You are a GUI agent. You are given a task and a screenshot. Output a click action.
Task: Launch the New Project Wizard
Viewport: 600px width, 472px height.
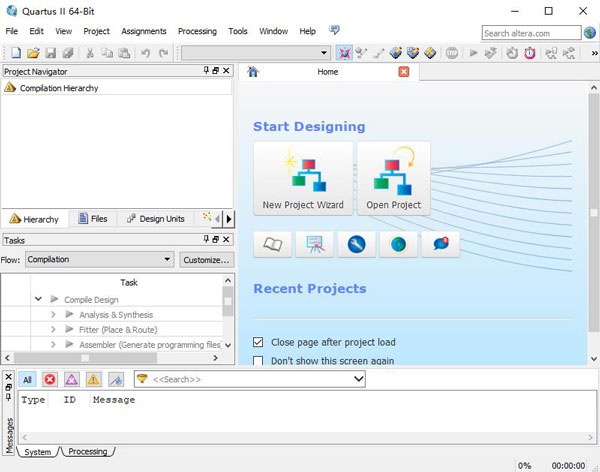tap(303, 178)
